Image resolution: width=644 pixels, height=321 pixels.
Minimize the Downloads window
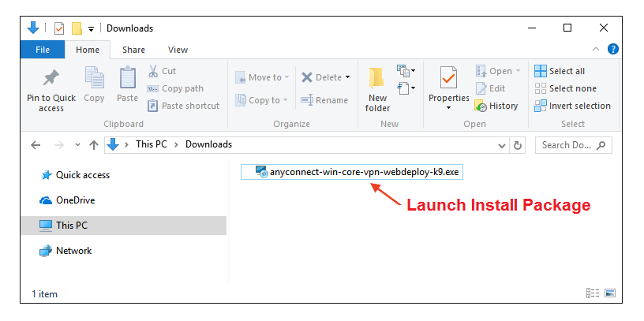[532, 28]
